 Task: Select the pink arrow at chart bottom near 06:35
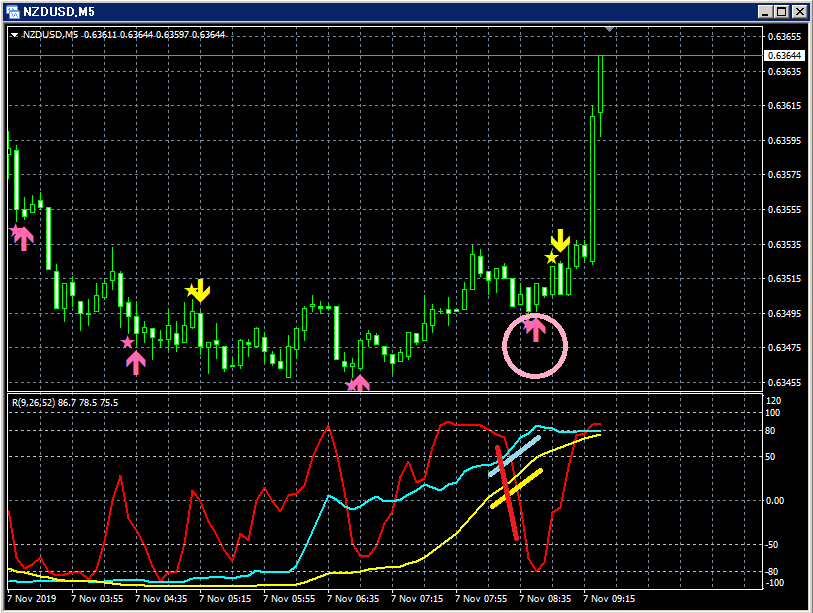(358, 383)
